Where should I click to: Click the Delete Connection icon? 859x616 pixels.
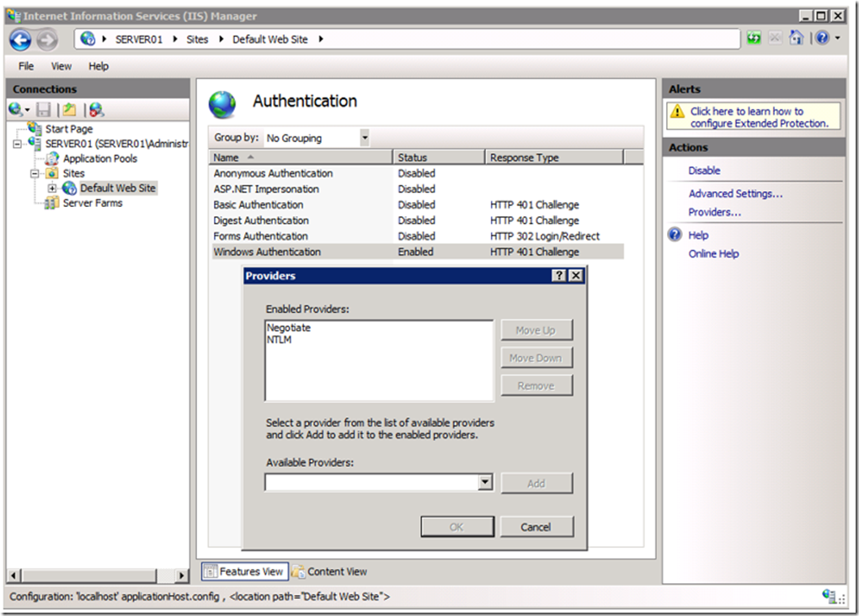pyautogui.click(x=96, y=109)
